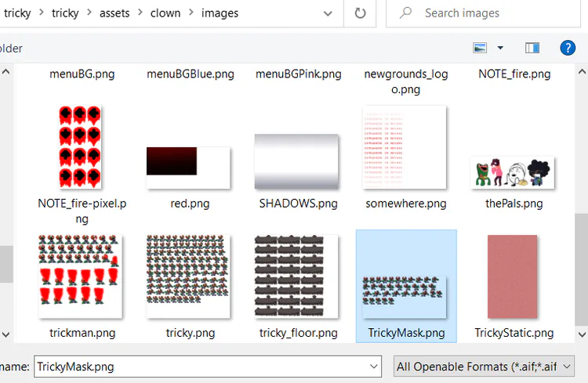Click the Search images field
This screenshot has width=588, height=383.
click(x=484, y=13)
